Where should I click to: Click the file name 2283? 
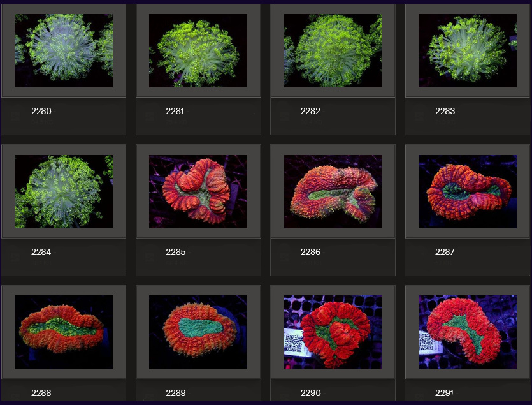click(x=445, y=111)
